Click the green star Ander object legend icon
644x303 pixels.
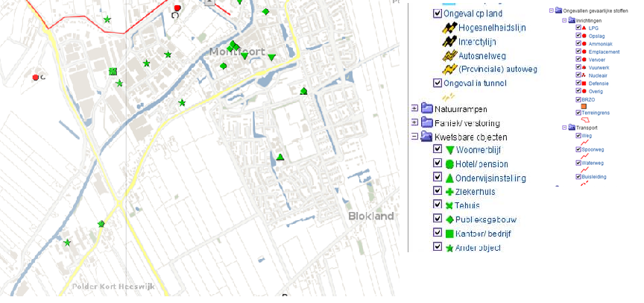click(449, 248)
